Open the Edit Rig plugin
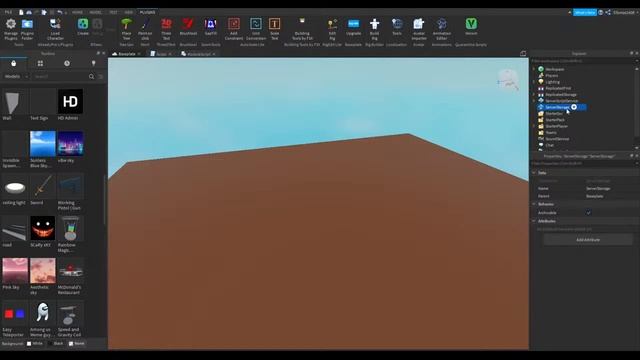This screenshot has height=360, width=640. tap(332, 29)
